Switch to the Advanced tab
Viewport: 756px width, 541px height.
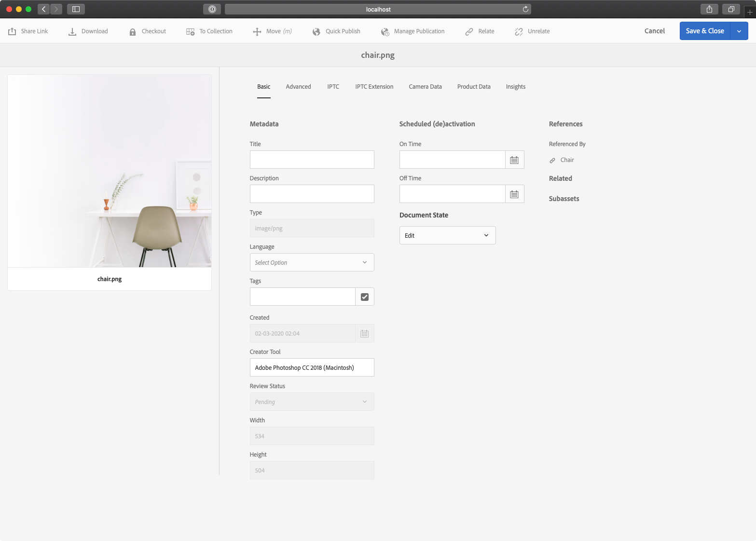(x=298, y=87)
